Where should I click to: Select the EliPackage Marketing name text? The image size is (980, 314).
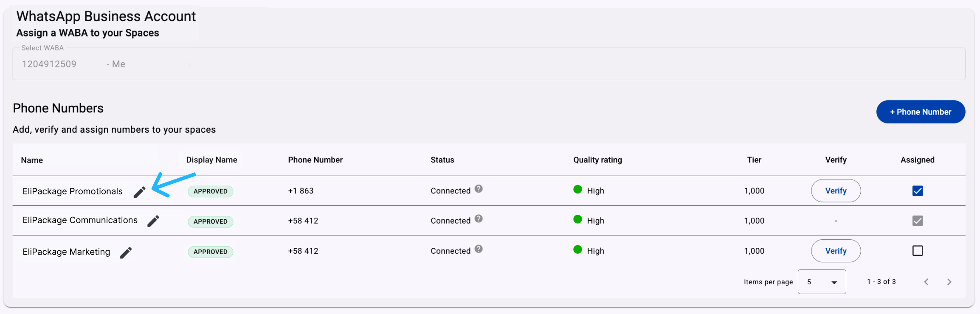click(x=66, y=252)
